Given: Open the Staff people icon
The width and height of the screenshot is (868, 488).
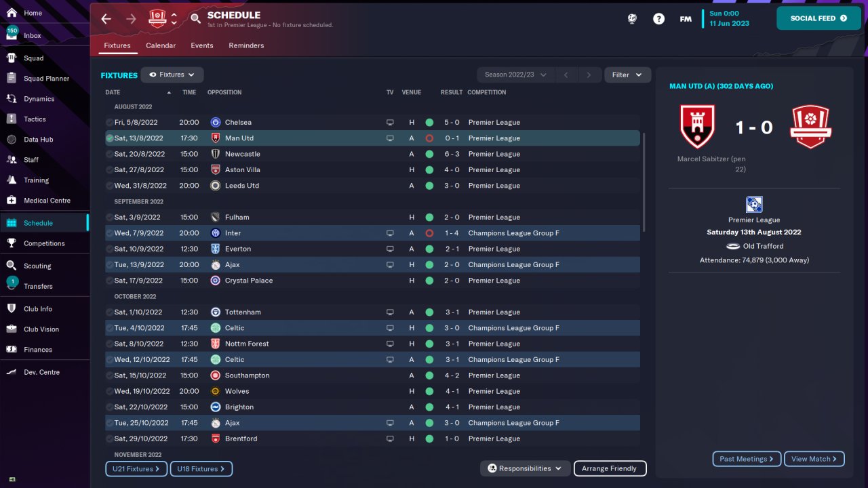Looking at the screenshot, I should tap(12, 160).
